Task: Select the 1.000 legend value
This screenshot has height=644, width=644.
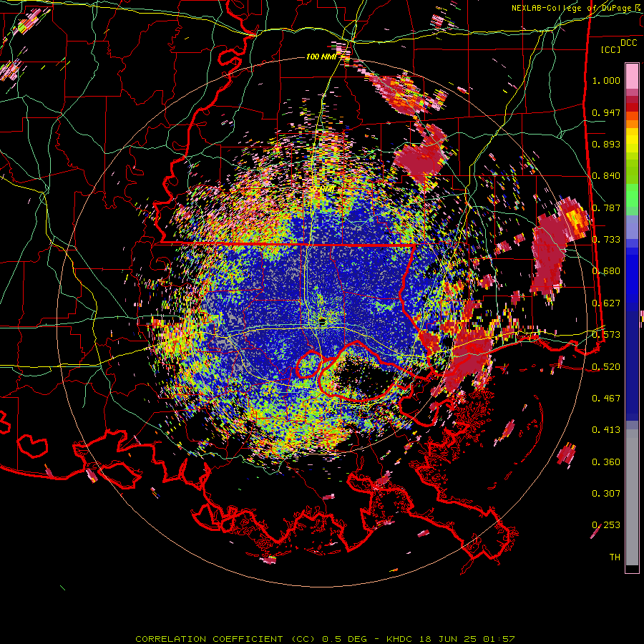Action: 606,80
